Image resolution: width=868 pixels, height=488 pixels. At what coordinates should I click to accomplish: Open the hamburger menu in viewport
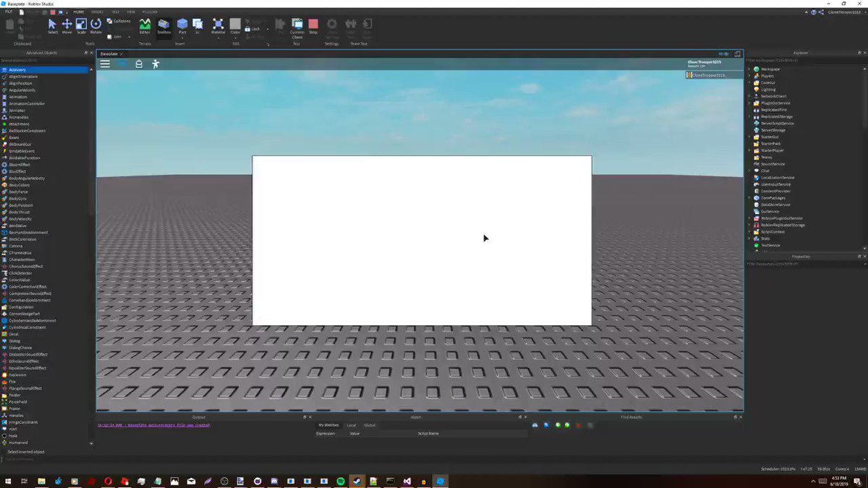click(x=105, y=64)
